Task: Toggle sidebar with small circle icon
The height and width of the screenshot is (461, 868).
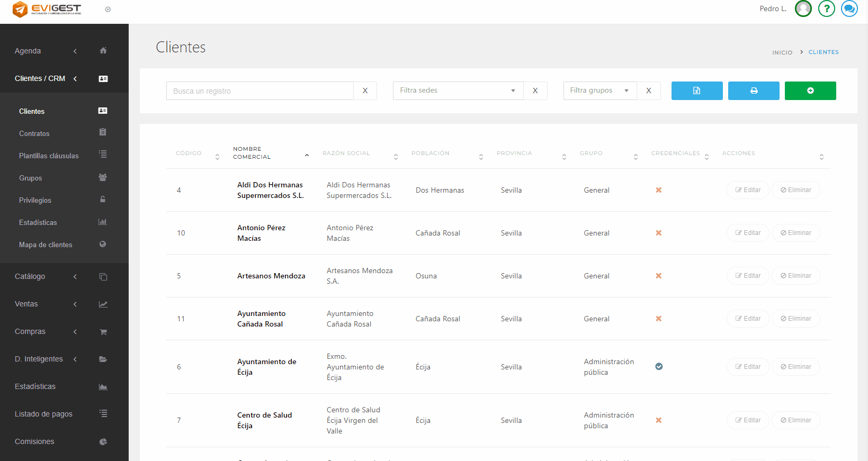Action: tap(108, 10)
